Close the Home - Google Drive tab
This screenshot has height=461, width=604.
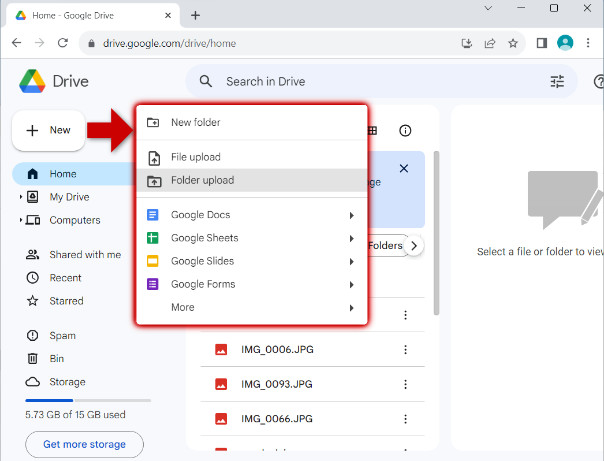168,15
